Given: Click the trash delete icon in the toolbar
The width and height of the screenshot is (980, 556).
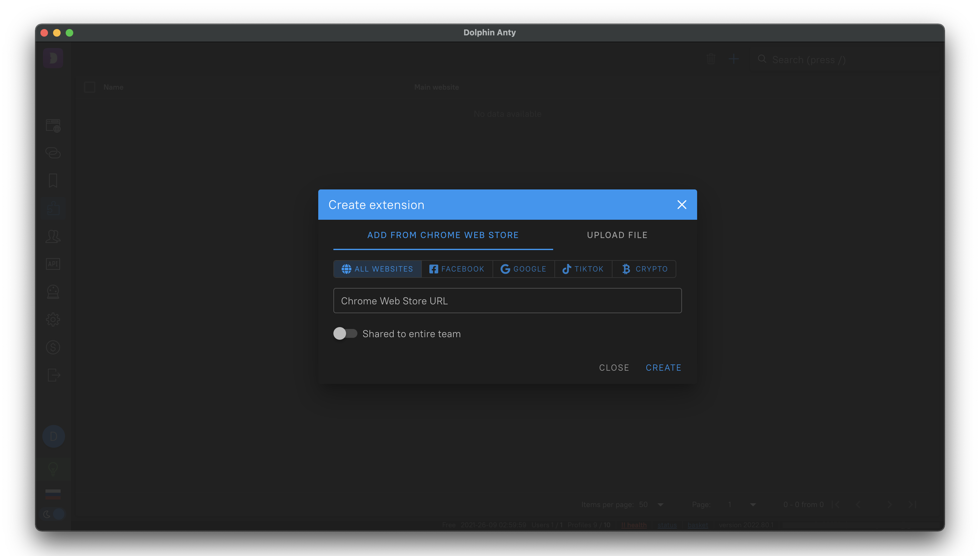Looking at the screenshot, I should pos(710,59).
